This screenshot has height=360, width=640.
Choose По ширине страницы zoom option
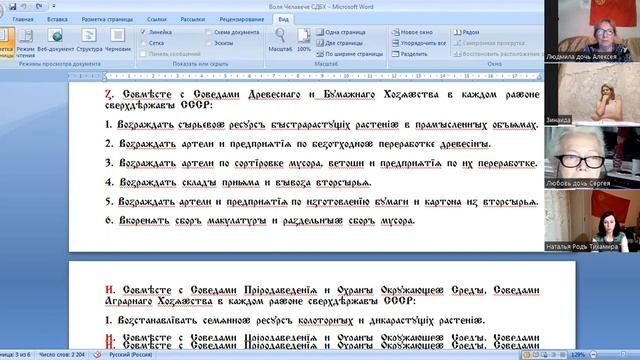[349, 54]
